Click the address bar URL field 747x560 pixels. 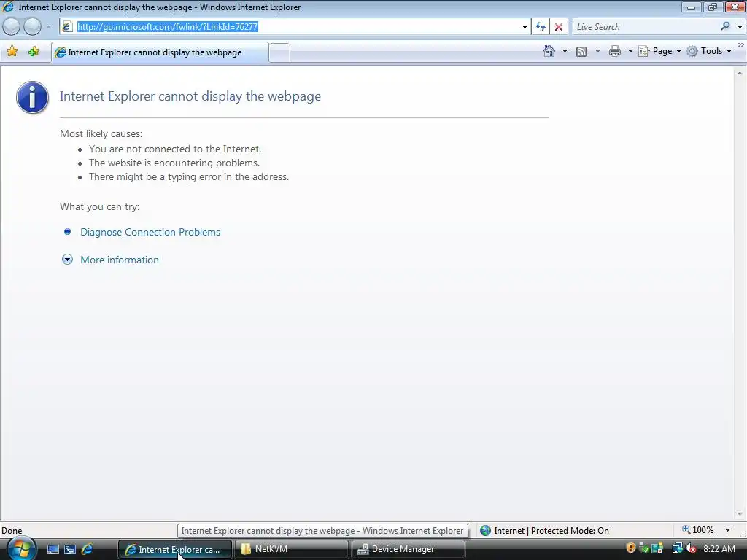coord(295,27)
